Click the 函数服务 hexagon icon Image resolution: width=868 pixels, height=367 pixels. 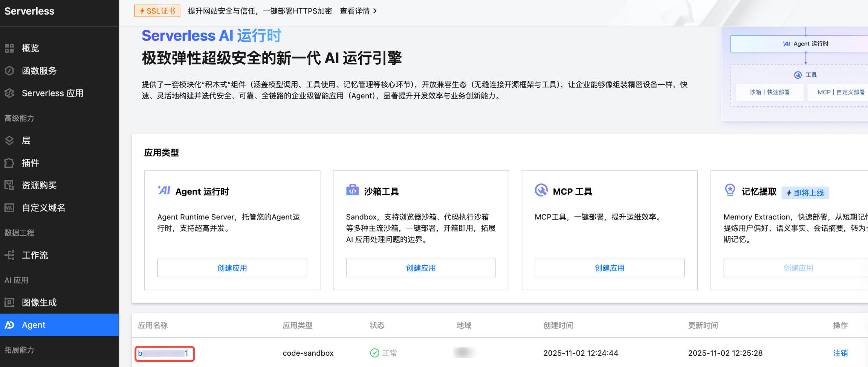[9, 71]
